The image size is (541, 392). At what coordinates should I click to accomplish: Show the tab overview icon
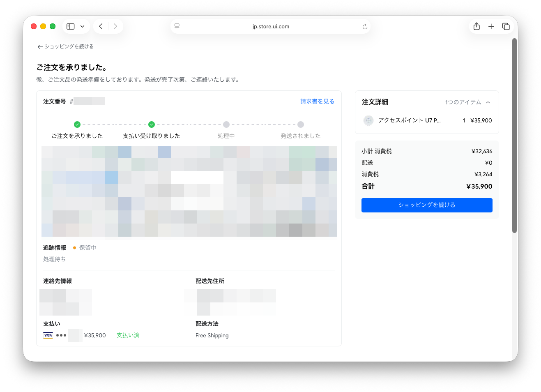coord(506,26)
